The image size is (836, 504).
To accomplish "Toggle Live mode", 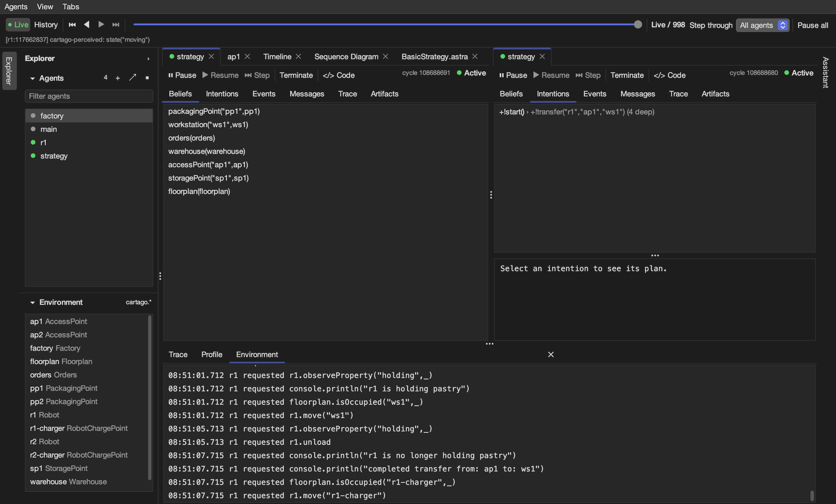I will click(18, 25).
